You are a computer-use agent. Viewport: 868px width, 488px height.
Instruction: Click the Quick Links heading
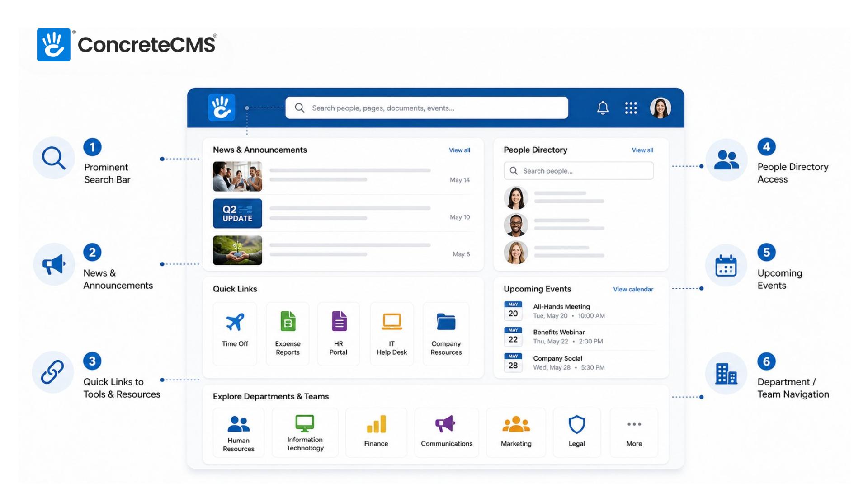(235, 289)
